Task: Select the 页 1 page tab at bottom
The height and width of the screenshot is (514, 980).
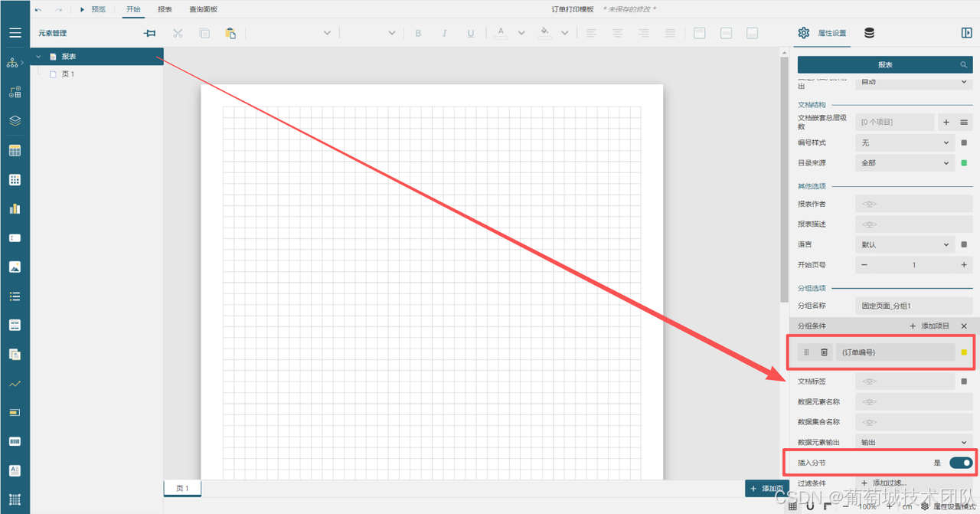Action: click(x=182, y=488)
